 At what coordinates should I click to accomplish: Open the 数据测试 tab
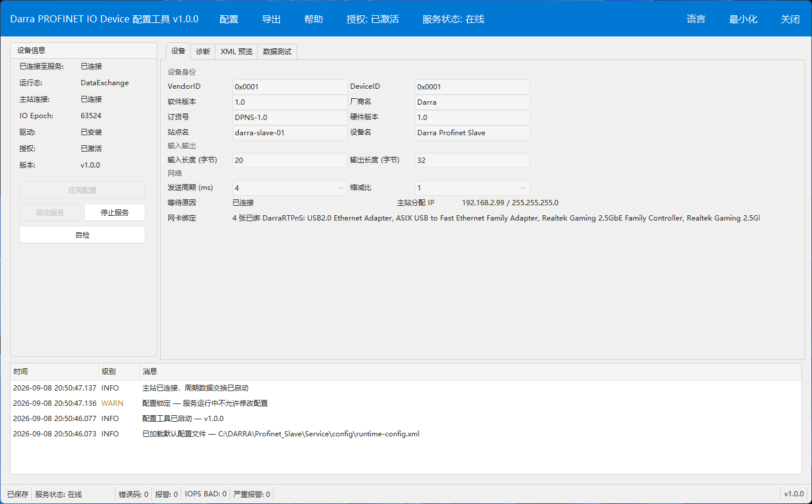point(277,52)
